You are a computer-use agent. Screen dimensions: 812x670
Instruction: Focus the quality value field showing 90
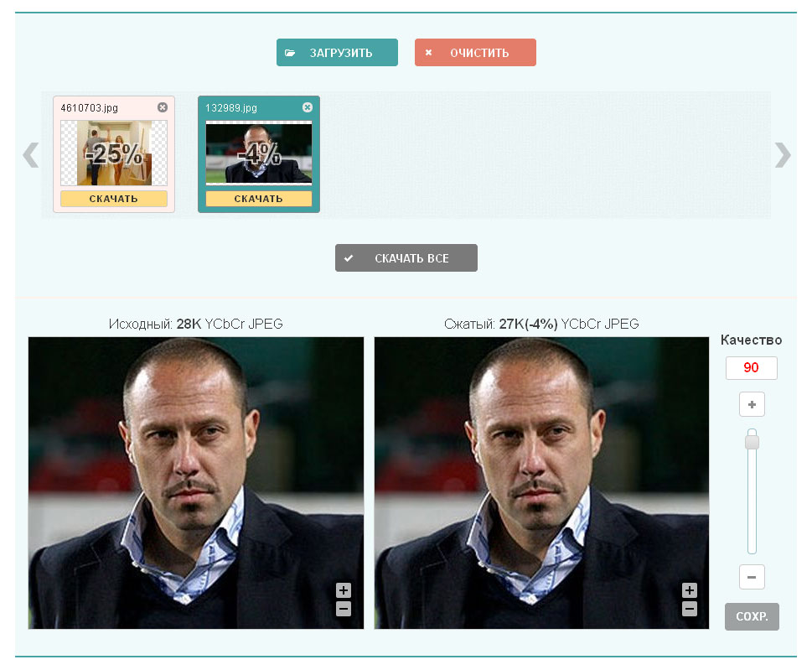pyautogui.click(x=752, y=368)
